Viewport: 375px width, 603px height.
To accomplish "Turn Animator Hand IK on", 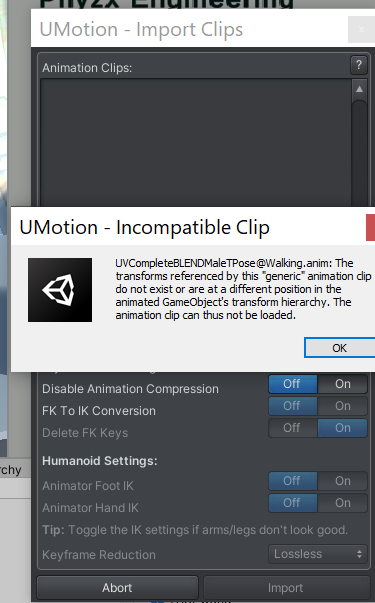I will (x=342, y=503).
